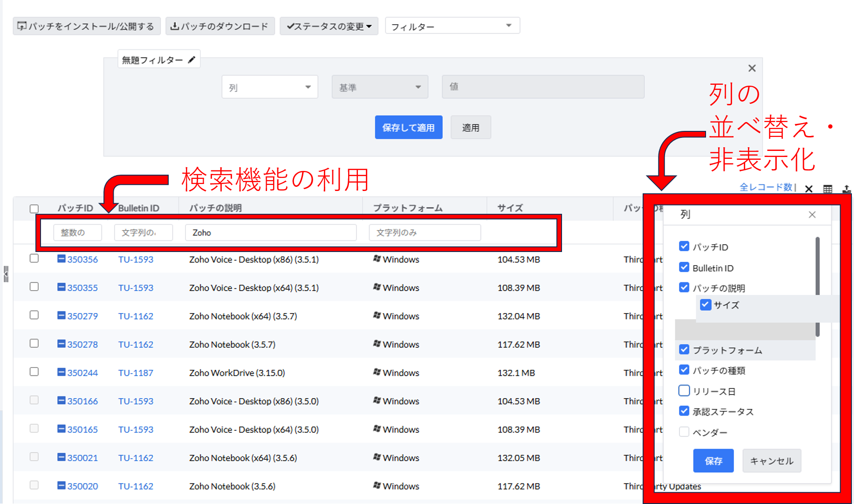Open TU-1187 bulletin link
This screenshot has height=504, width=864.
tap(136, 373)
